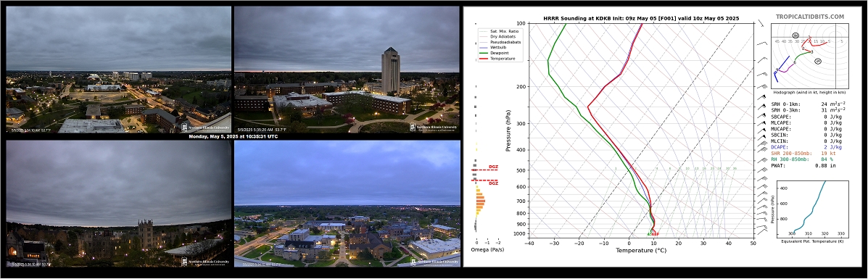Click the upper DGZ marker on omega plot

click(493, 167)
